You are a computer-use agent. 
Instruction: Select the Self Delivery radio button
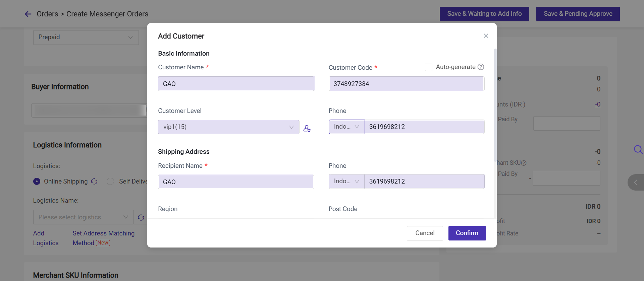pyautogui.click(x=110, y=182)
